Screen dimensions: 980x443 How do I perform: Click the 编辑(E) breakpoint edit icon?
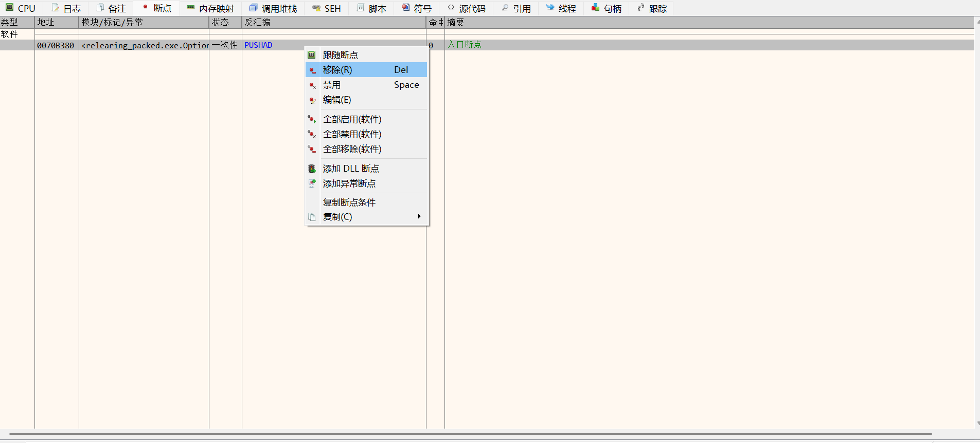312,100
